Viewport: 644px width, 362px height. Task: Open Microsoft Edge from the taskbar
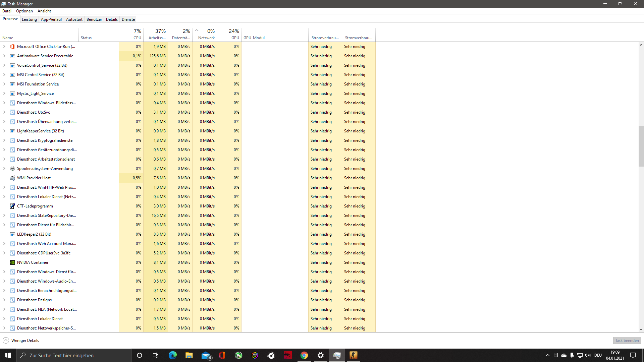[x=173, y=355]
